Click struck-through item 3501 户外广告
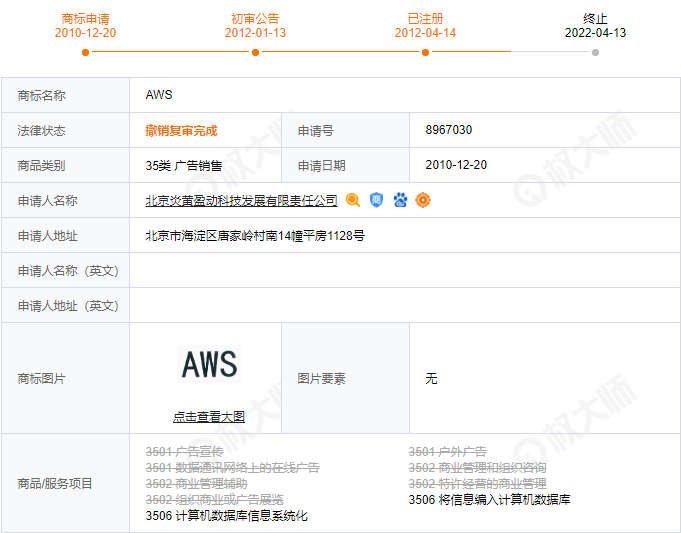The width and height of the screenshot is (681, 533). 447,452
